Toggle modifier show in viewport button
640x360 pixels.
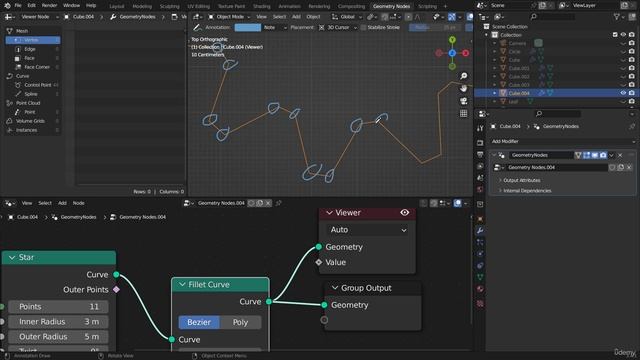point(595,155)
